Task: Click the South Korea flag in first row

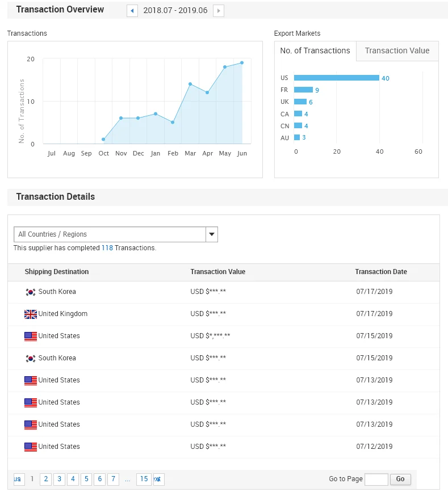Action: [x=31, y=292]
